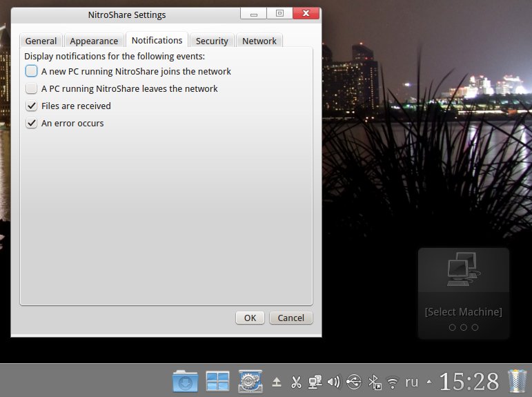532x397 pixels.
Task: Confirm settings with the OK button
Action: point(250,318)
